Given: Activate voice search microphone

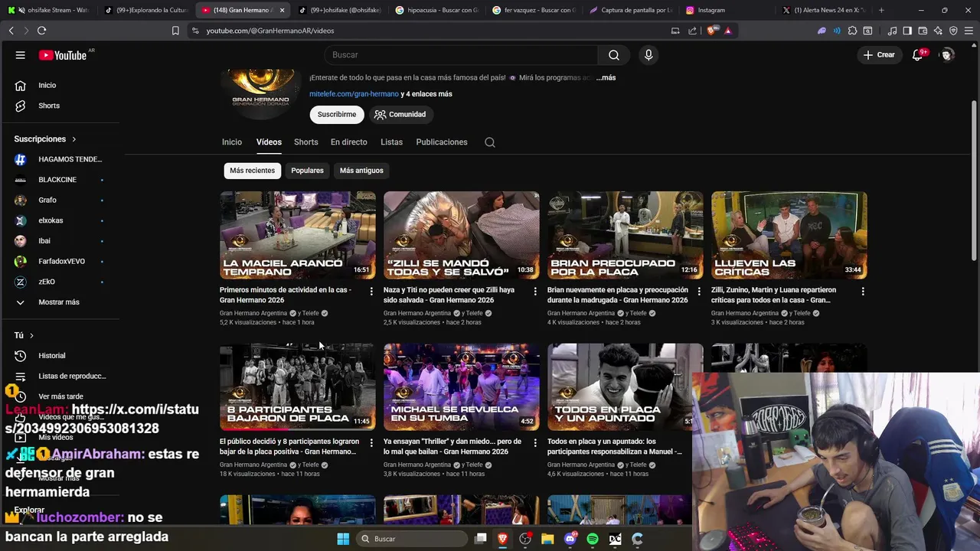Looking at the screenshot, I should point(648,55).
